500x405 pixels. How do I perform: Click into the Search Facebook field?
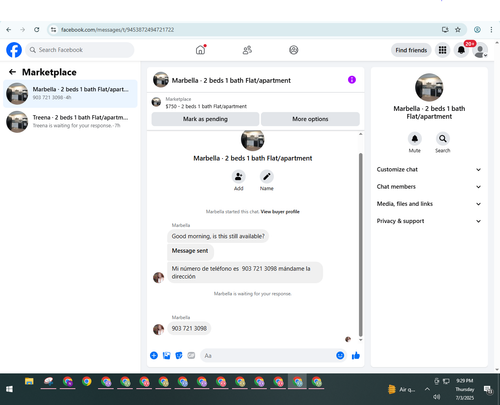tap(80, 50)
